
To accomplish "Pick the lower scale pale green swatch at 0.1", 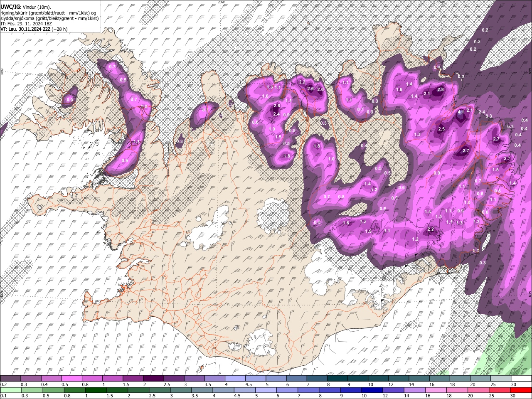I will 11,390.
